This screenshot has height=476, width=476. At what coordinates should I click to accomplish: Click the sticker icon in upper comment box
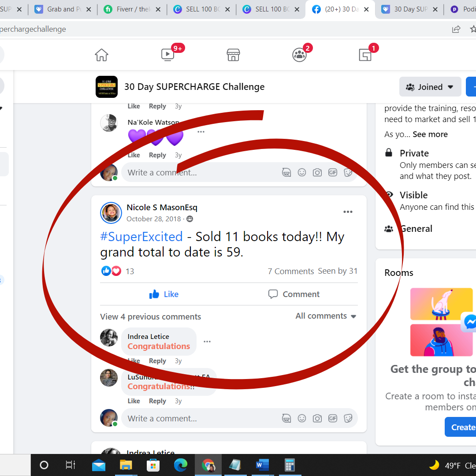click(x=348, y=172)
